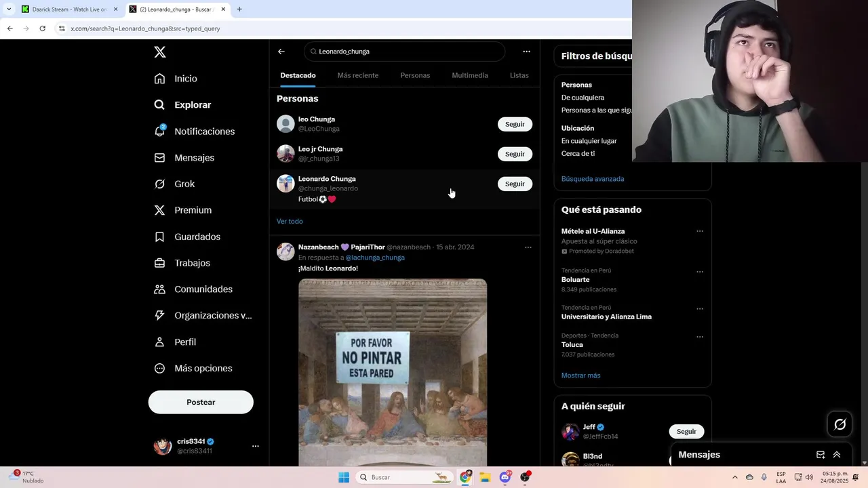Viewport: 868px width, 488px height.
Task: Open Universitario y Alianza Lima trend
Action: (x=606, y=317)
